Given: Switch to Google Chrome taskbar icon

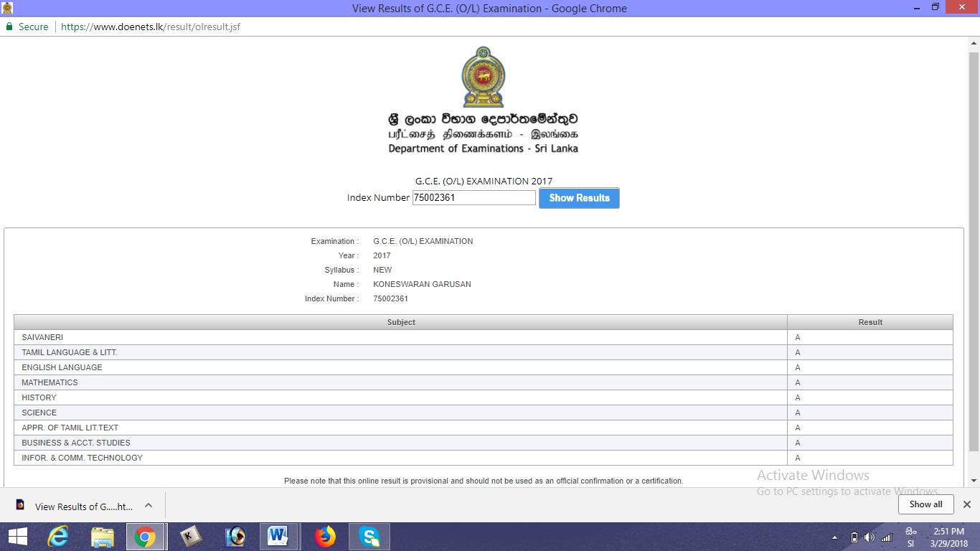Looking at the screenshot, I should click(x=146, y=537).
